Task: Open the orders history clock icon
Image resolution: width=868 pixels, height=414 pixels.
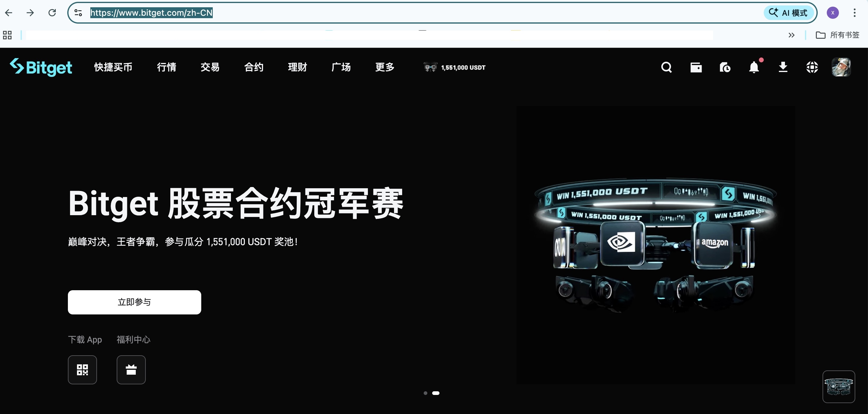Action: coord(725,67)
